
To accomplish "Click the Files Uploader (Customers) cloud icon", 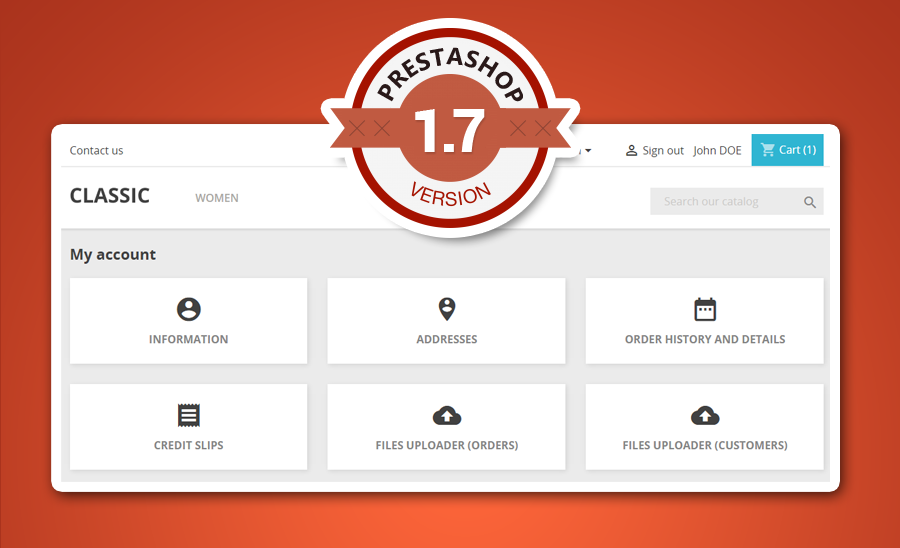I will 705,415.
